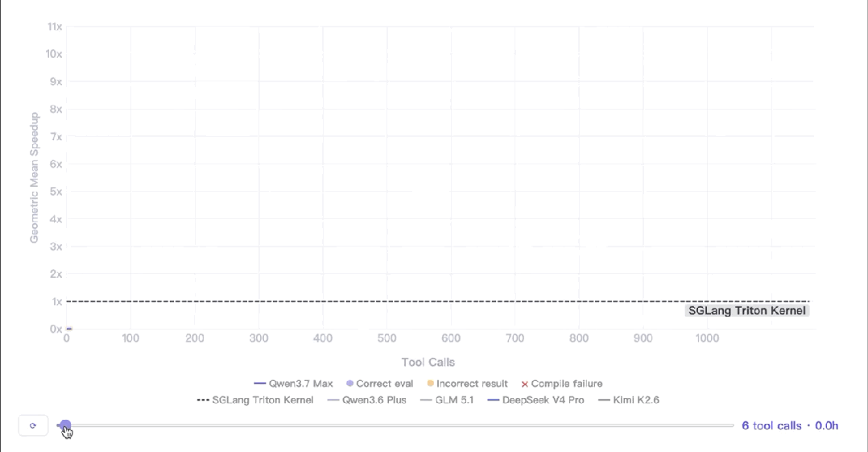Click the 500 tick on x-axis
The image size is (868, 452).
coord(387,338)
